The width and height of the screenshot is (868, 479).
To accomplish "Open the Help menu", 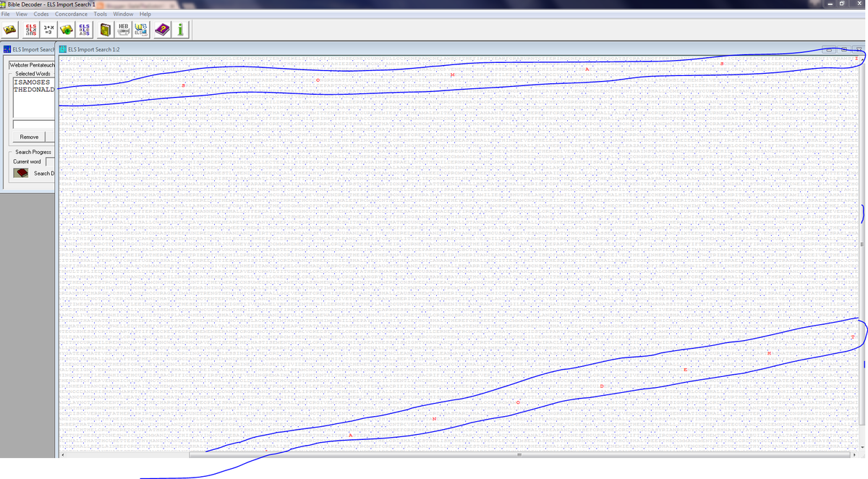I will (x=145, y=14).
